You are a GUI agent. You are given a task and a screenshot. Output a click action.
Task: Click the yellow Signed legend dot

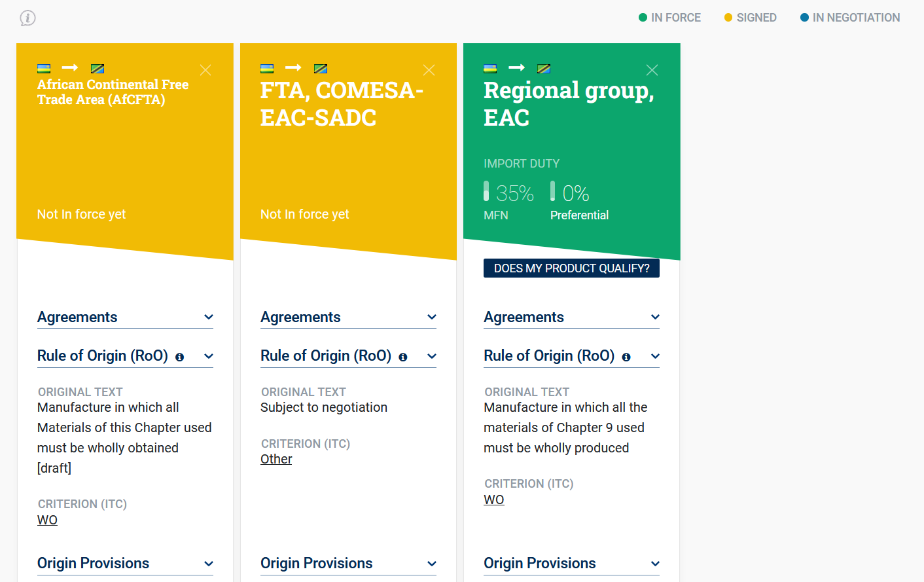728,18
